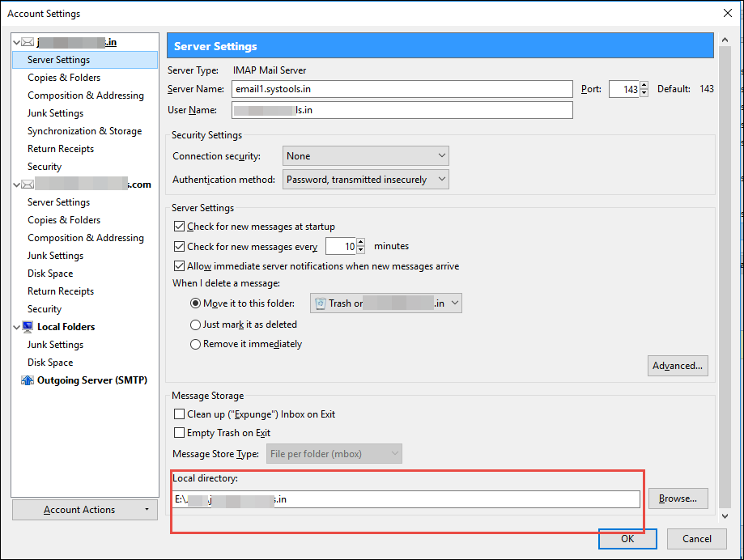Click the vertical scrollbar thumb in settings pane
This screenshot has width=744, height=560.
[725, 277]
